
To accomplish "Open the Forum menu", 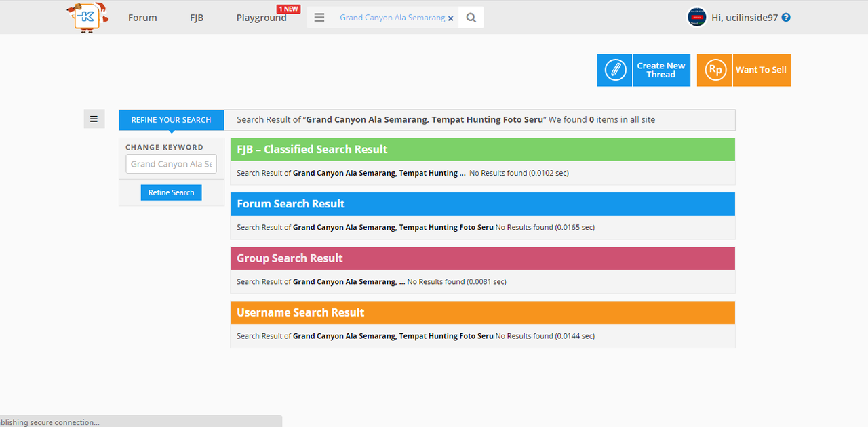I will pos(142,18).
